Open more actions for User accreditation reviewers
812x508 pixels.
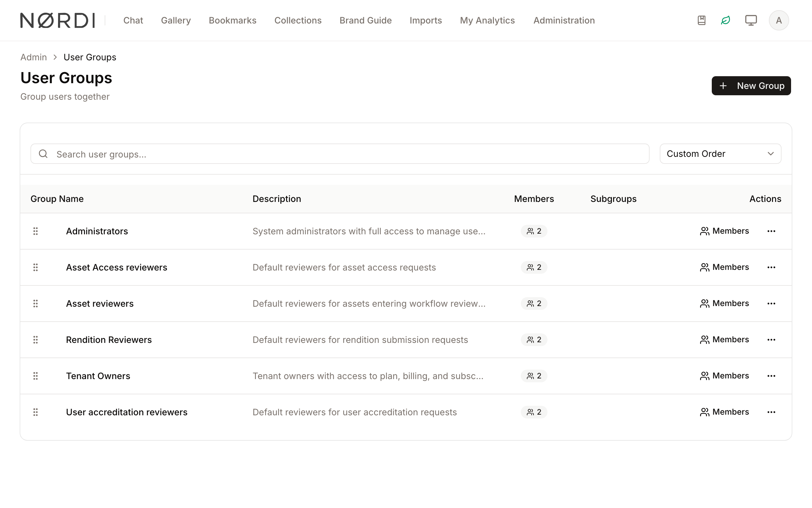tap(771, 412)
